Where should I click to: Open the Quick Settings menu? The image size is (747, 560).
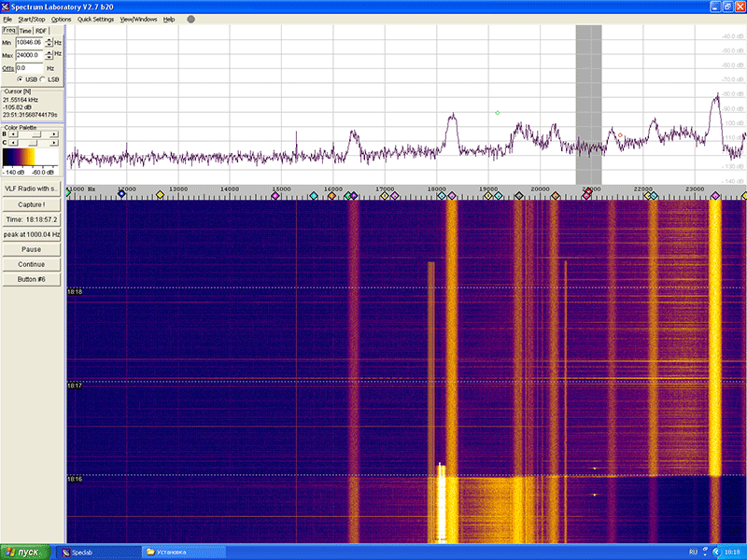point(96,19)
